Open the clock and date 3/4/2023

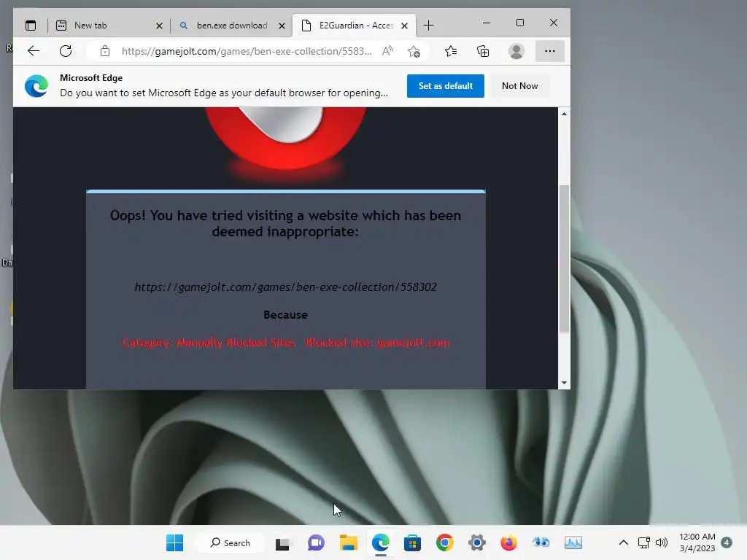[697, 542]
